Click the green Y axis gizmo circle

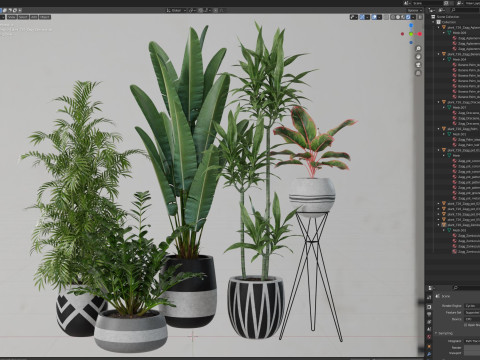click(x=411, y=34)
